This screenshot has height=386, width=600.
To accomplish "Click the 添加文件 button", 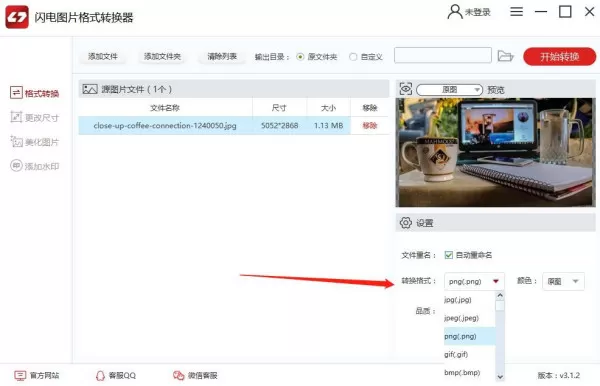I will click(x=103, y=57).
